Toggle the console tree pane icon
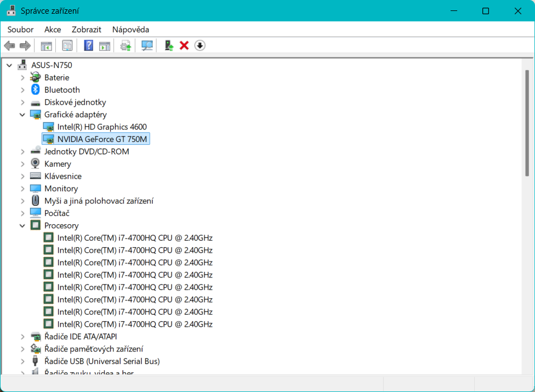535x392 pixels. pyautogui.click(x=47, y=46)
